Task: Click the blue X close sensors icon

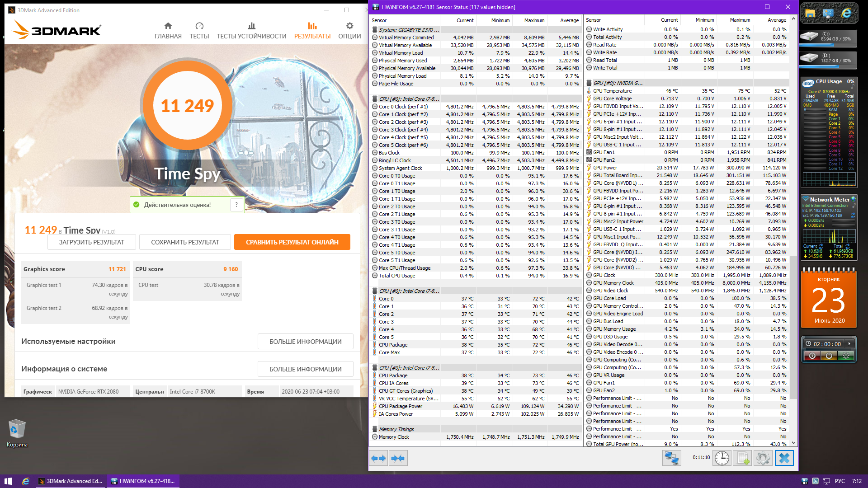Action: tap(784, 458)
